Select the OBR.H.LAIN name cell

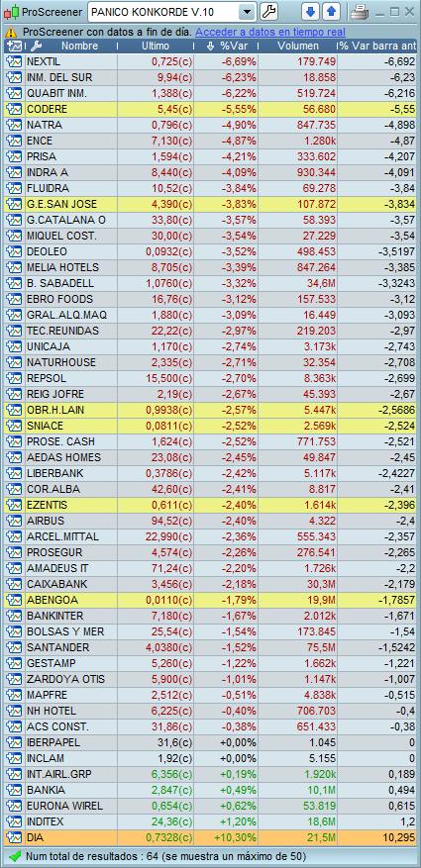coord(69,410)
